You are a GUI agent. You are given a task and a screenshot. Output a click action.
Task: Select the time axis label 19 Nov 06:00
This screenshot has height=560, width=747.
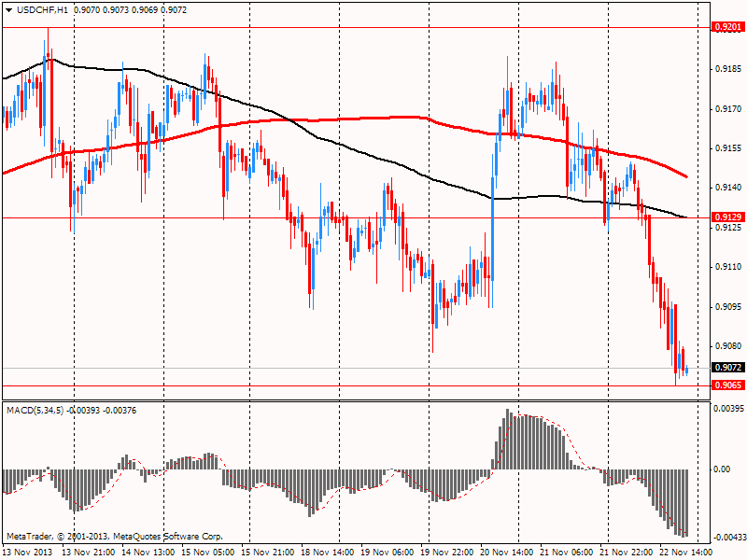tap(388, 553)
